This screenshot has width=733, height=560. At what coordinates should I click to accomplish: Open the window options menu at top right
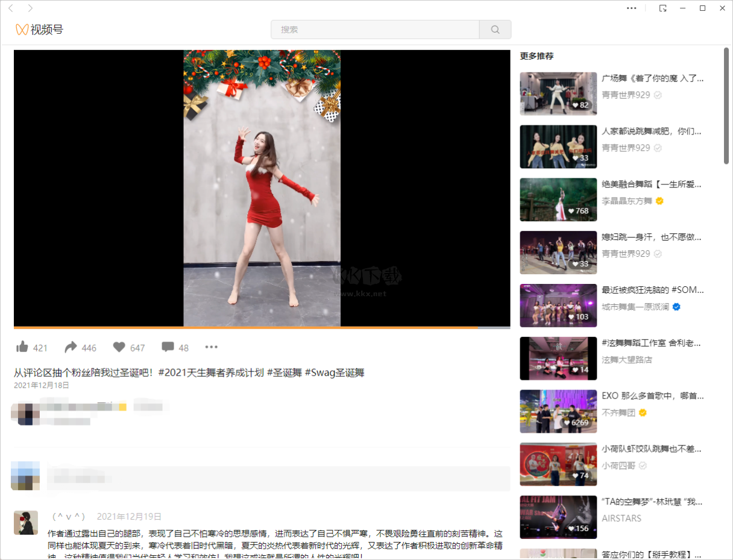(631, 8)
